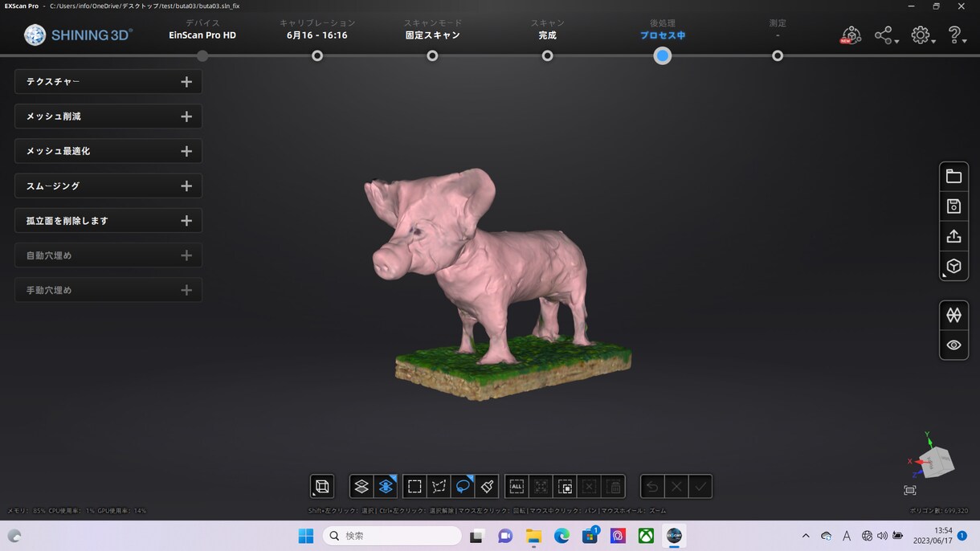
Task: Click the 3D model cube icon
Action: pyautogui.click(x=953, y=266)
